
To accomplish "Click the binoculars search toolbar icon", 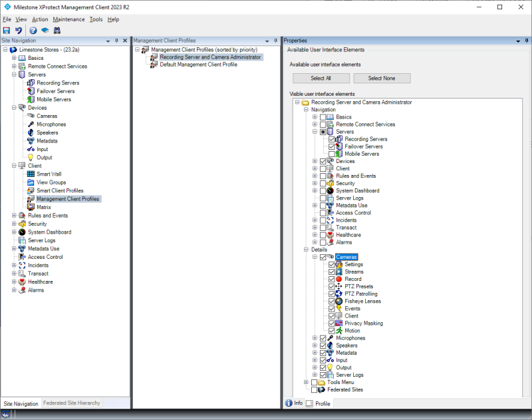I will [57, 30].
